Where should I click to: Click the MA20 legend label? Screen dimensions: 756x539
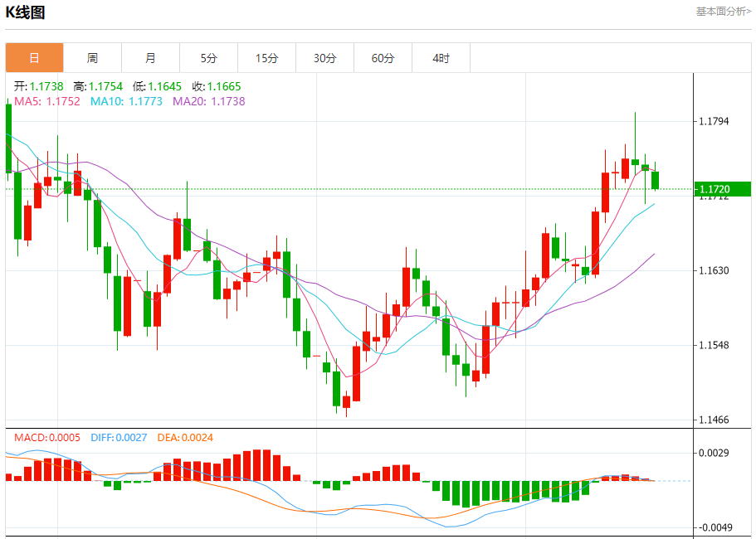coord(208,101)
